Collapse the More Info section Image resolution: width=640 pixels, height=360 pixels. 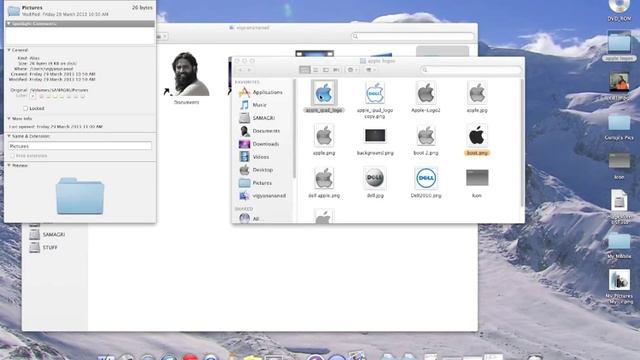pos(9,118)
